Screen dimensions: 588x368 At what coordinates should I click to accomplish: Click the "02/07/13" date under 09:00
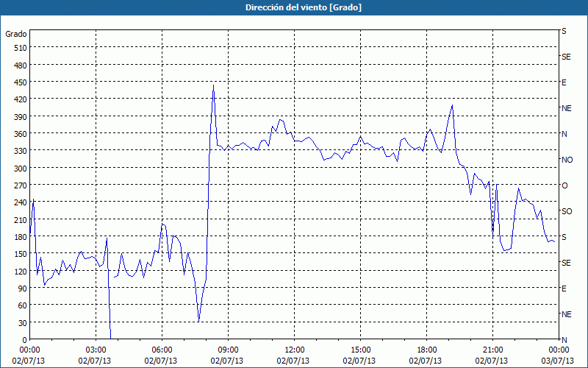227,361
